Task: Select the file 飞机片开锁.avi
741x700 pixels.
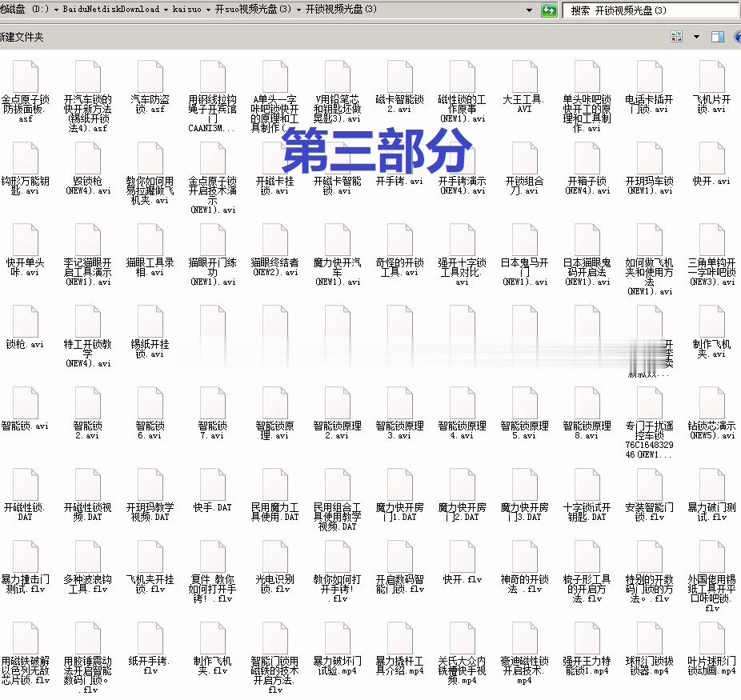Action: coord(711,86)
